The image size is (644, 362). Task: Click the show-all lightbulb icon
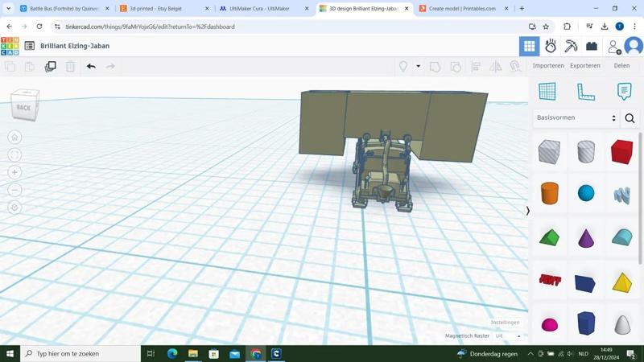tap(403, 67)
